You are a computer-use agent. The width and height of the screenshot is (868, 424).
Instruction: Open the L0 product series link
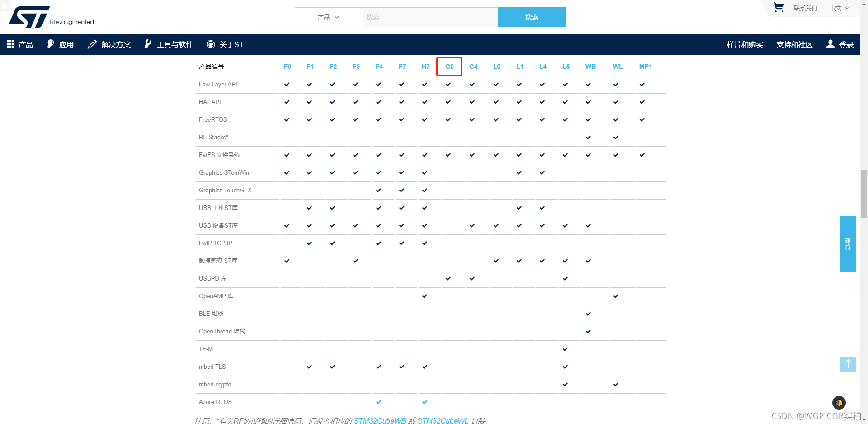497,67
